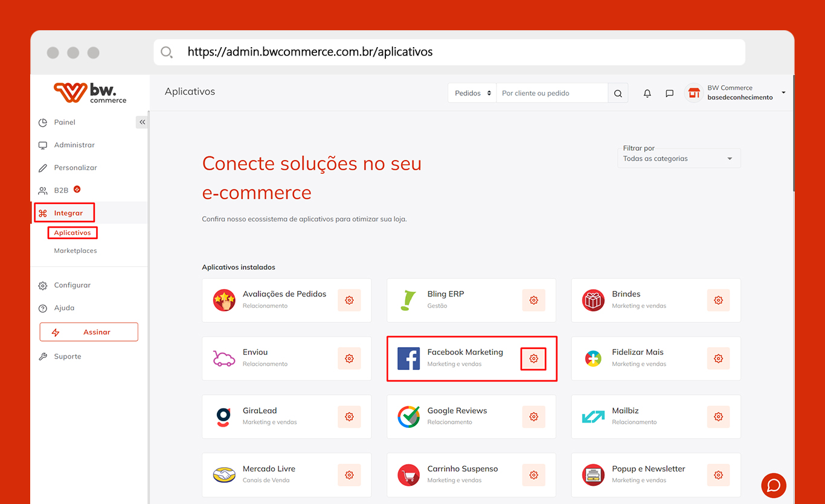This screenshot has height=504, width=825.
Task: Open the floating chat support bubble
Action: (774, 485)
